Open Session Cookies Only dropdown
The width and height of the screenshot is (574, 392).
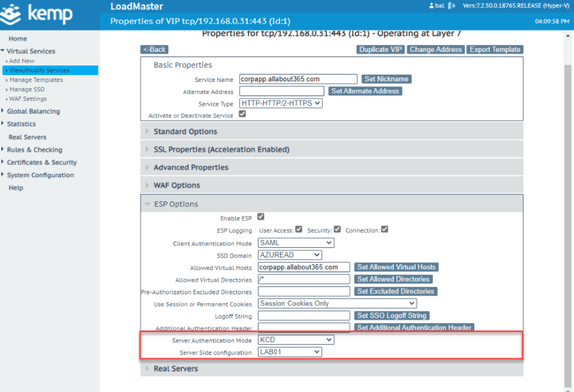(x=337, y=304)
